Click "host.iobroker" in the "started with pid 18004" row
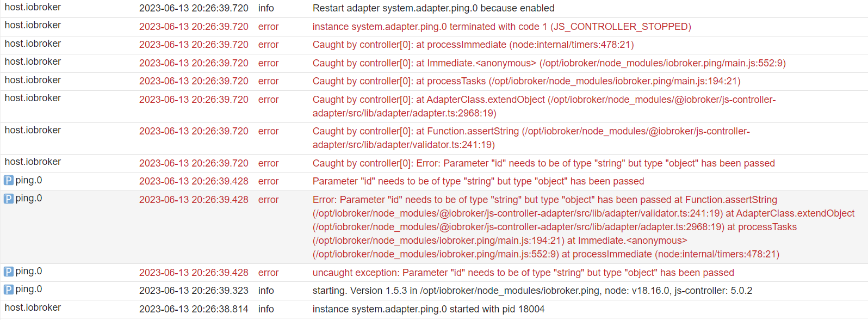Image resolution: width=868 pixels, height=320 pixels. 33,307
